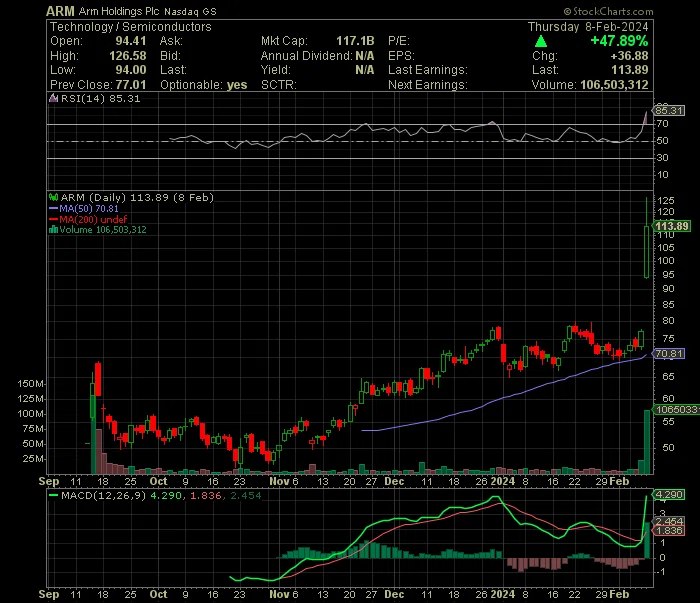Click the tall green latest volume bar
The height and width of the screenshot is (603, 700).
click(x=646, y=441)
